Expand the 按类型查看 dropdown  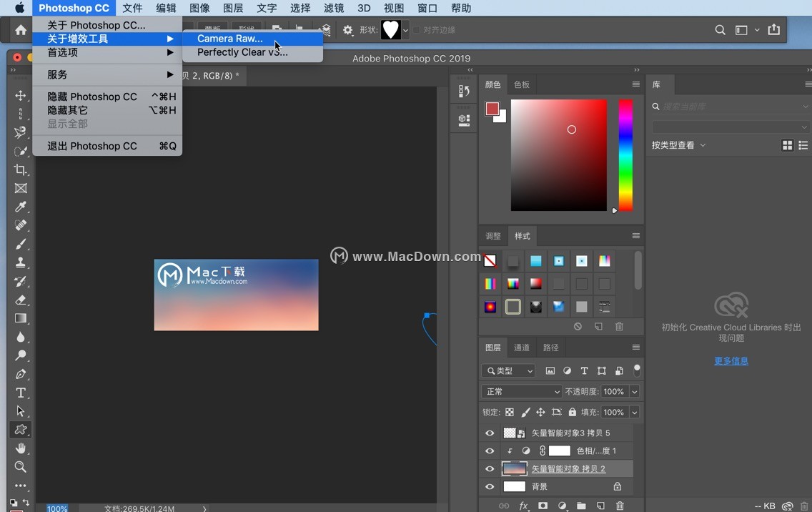pos(678,145)
